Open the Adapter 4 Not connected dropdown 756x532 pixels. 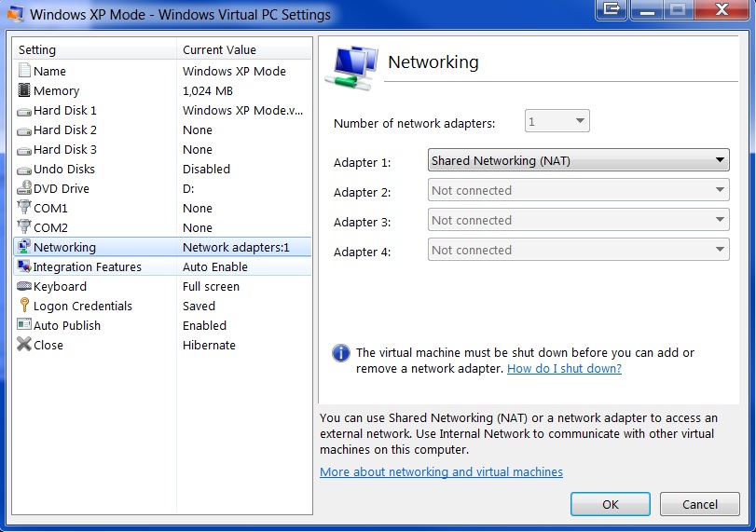point(579,250)
